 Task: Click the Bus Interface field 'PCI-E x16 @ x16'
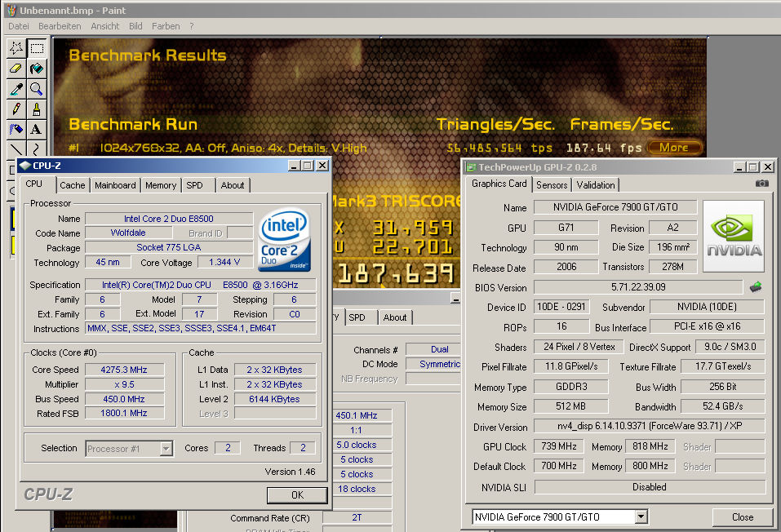click(708, 326)
